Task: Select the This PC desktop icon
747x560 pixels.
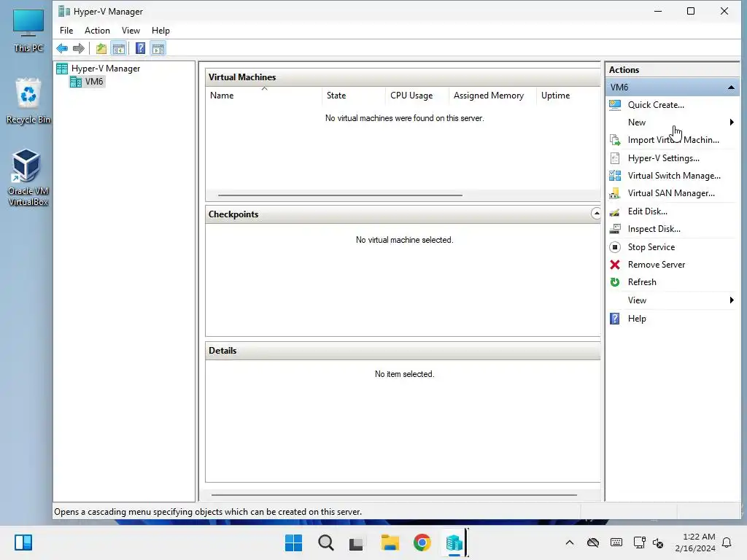Action: (x=28, y=29)
